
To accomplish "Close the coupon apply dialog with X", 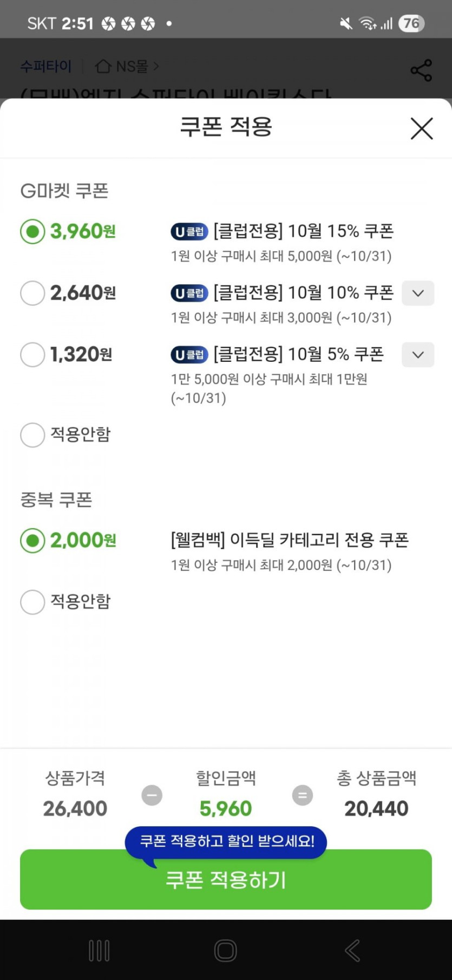I will pyautogui.click(x=421, y=128).
